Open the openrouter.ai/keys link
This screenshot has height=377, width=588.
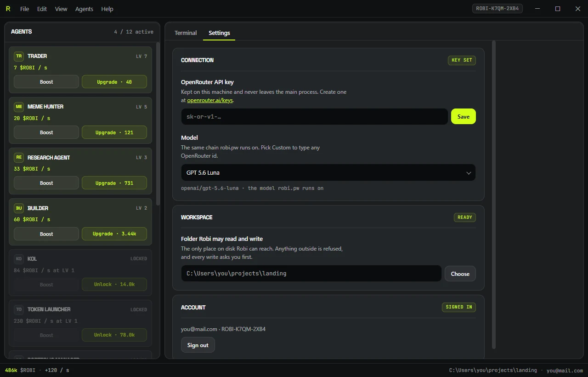point(210,100)
